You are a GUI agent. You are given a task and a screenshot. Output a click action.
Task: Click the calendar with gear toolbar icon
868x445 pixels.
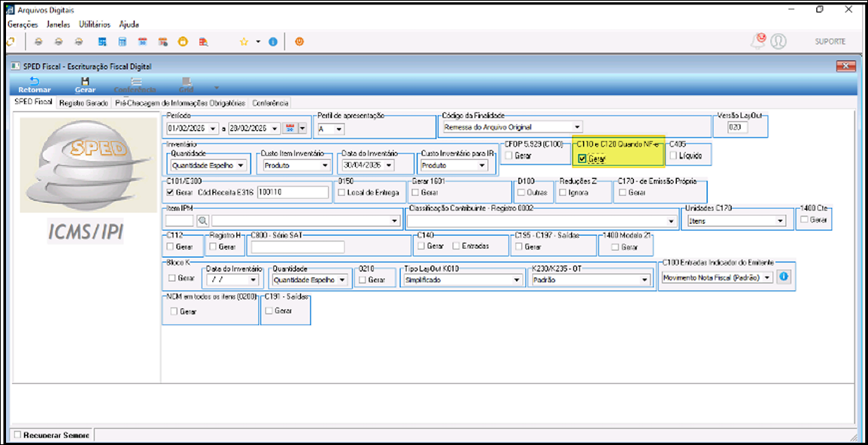(x=162, y=41)
